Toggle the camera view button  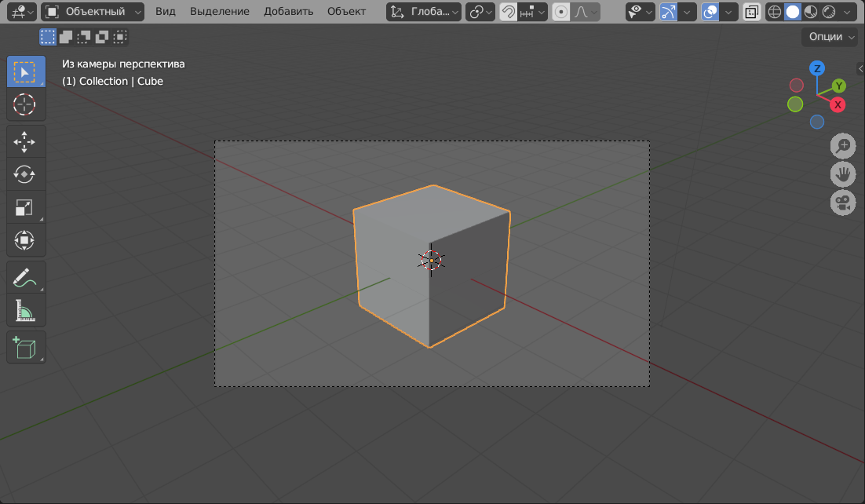[x=843, y=203]
